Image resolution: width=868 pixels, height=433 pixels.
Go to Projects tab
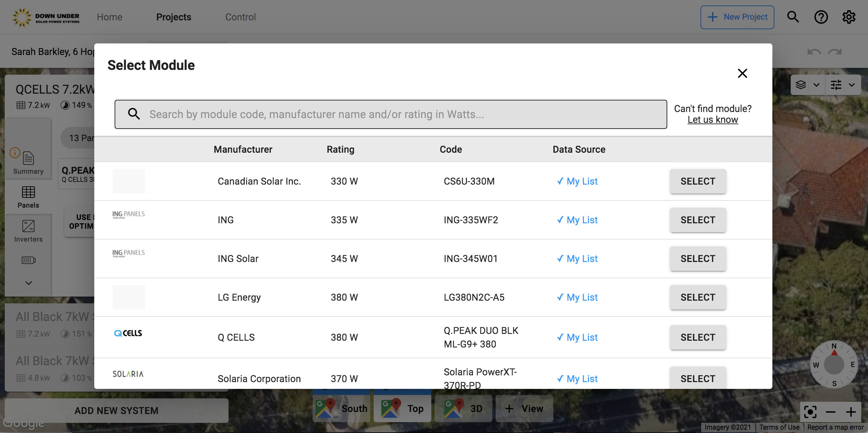tap(174, 17)
